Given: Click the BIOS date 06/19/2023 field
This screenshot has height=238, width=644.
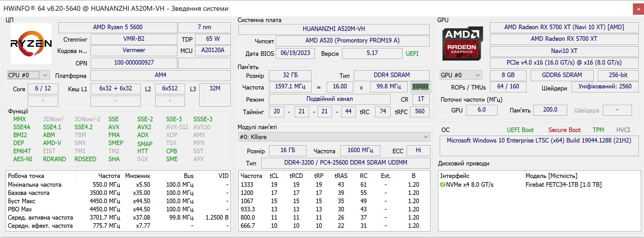Looking at the screenshot, I should click(295, 53).
